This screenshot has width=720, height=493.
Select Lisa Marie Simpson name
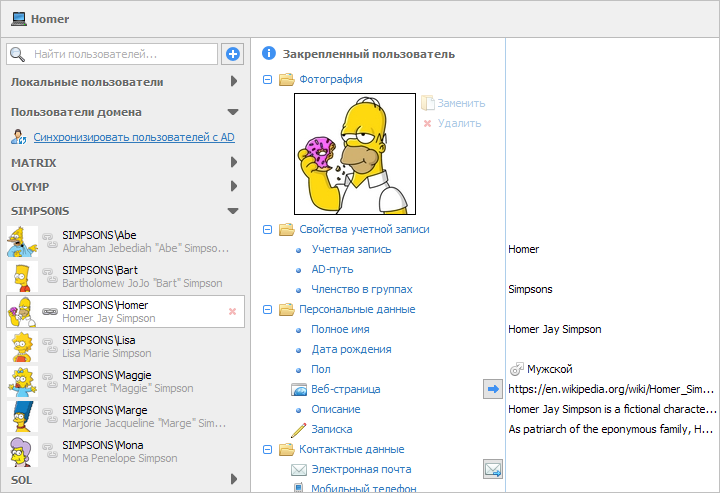pyautogui.click(x=107, y=353)
